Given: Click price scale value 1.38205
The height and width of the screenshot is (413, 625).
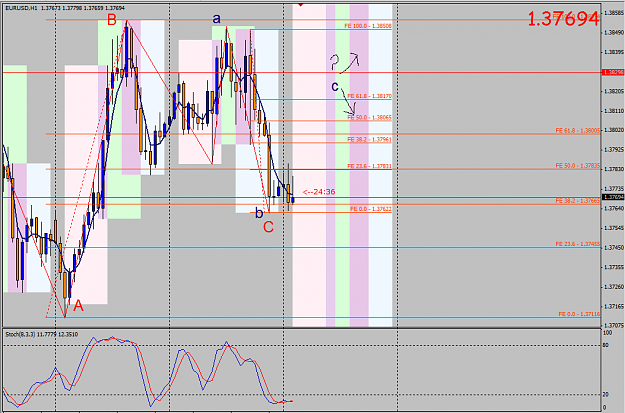Looking at the screenshot, I should 613,91.
